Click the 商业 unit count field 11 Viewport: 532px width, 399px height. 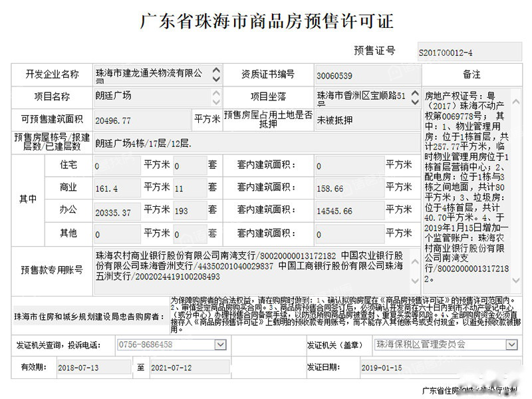pos(190,188)
